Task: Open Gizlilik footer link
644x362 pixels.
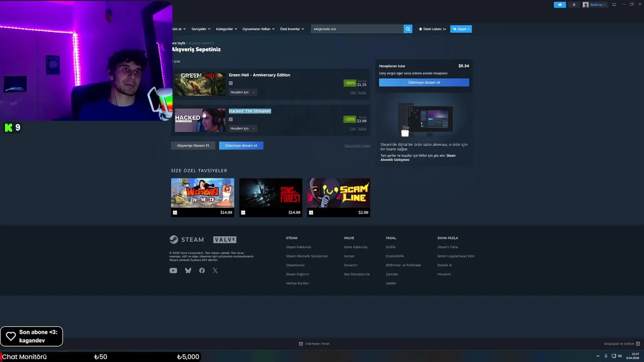Action: click(x=390, y=247)
